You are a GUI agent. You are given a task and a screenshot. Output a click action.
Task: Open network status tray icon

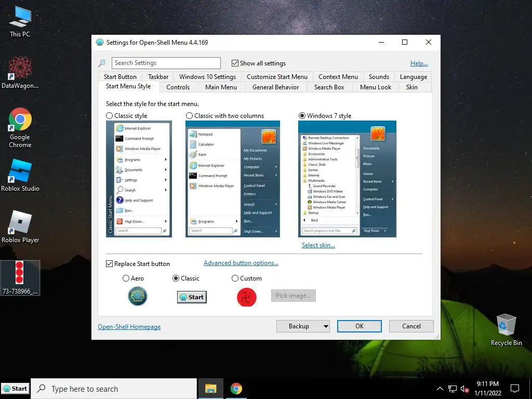click(x=453, y=389)
